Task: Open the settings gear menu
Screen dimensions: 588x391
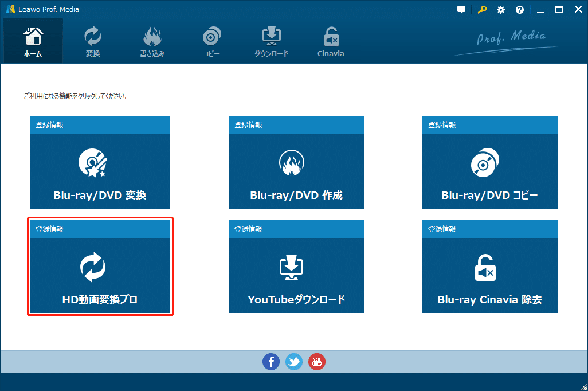Action: (500, 9)
